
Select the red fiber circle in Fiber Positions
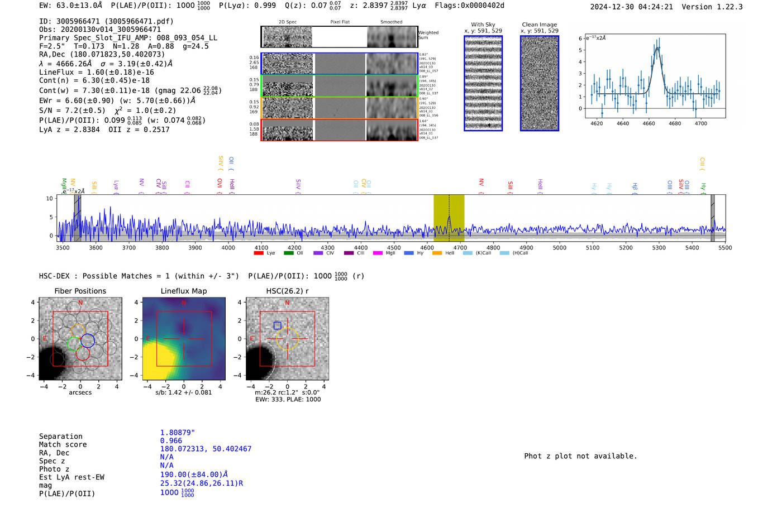point(83,353)
